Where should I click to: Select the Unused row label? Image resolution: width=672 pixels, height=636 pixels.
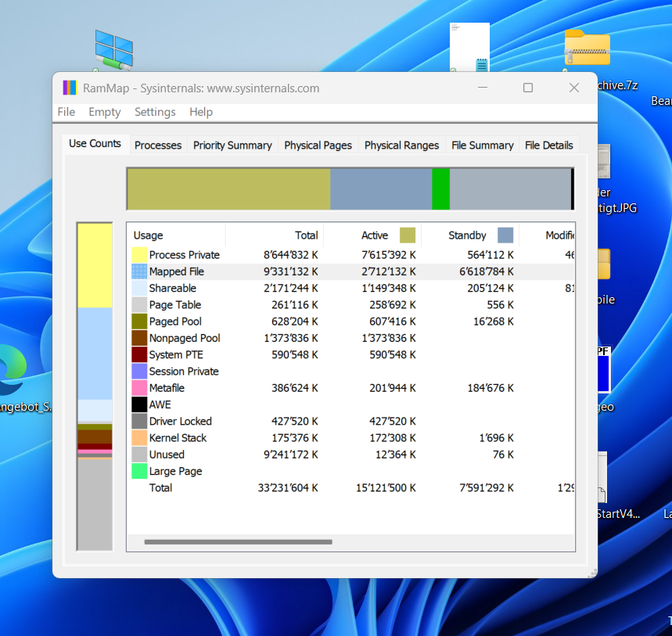tap(167, 455)
